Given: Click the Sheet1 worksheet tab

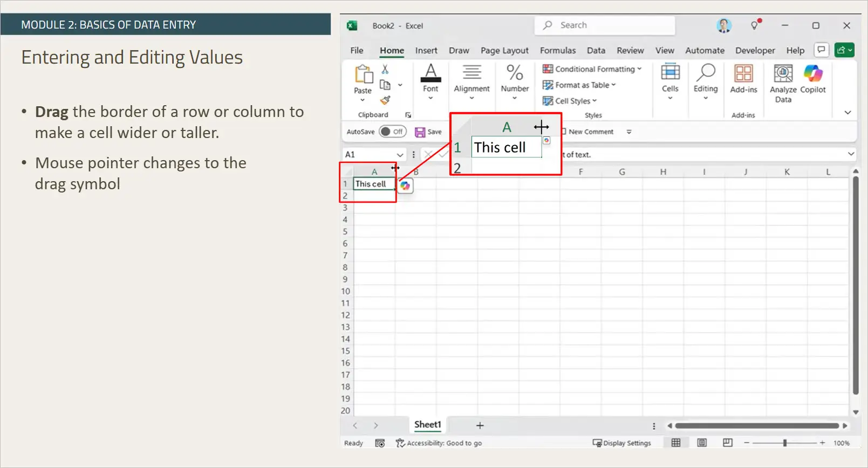Looking at the screenshot, I should [x=427, y=425].
